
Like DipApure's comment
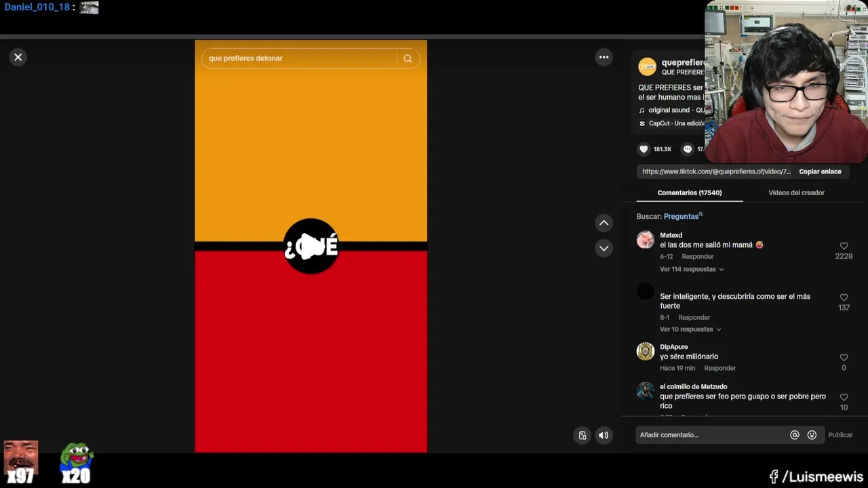tap(844, 358)
